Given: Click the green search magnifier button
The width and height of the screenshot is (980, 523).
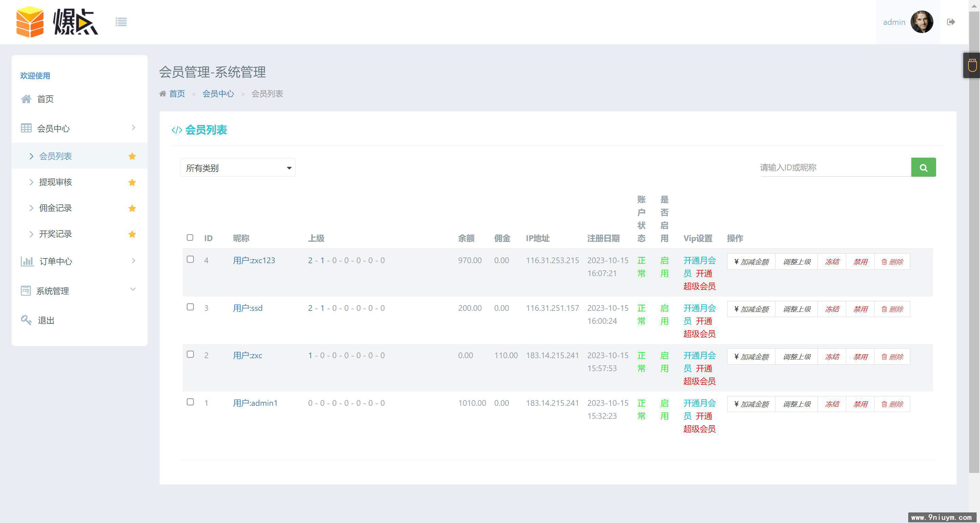Looking at the screenshot, I should click(x=923, y=168).
